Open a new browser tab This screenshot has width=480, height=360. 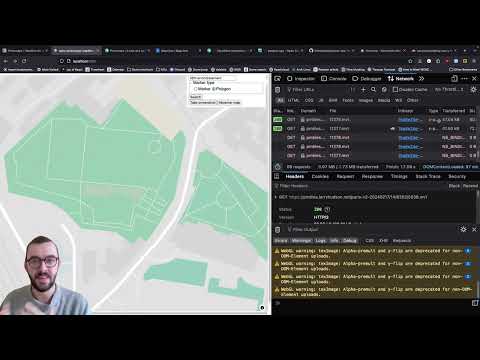(465, 51)
